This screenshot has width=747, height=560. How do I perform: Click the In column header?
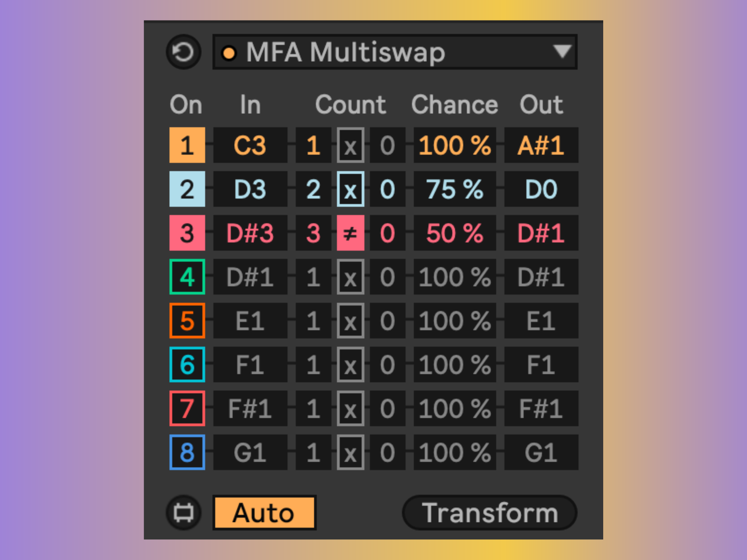coord(250,105)
